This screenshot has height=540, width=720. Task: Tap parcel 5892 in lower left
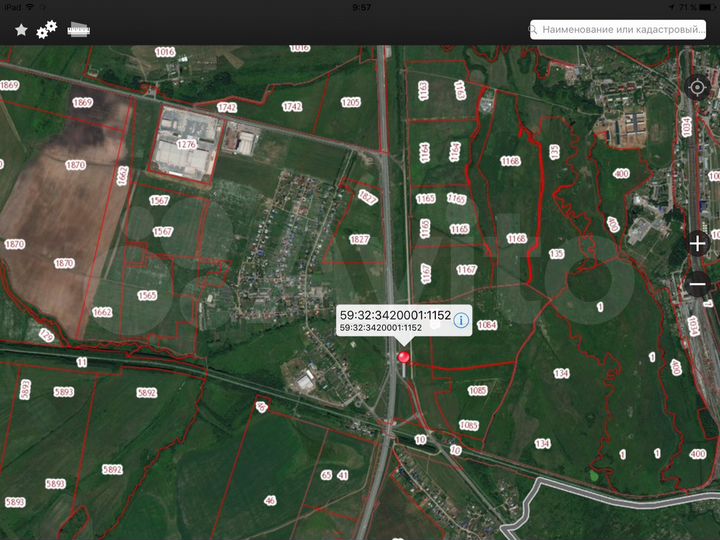(x=112, y=469)
